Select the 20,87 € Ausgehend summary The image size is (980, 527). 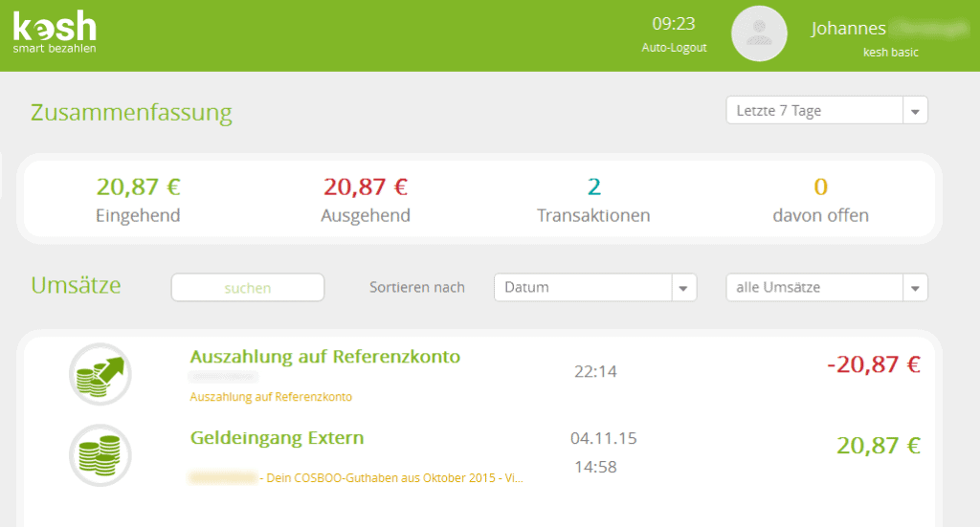click(366, 199)
